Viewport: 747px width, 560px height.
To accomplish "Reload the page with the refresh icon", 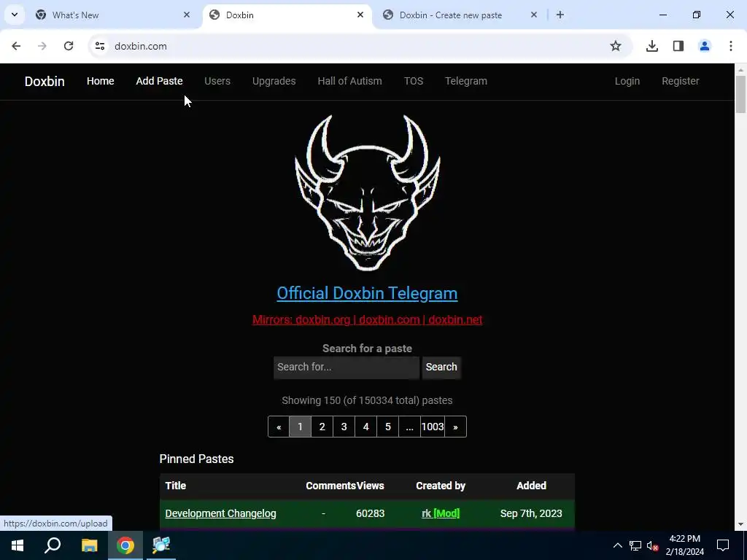I will (69, 46).
